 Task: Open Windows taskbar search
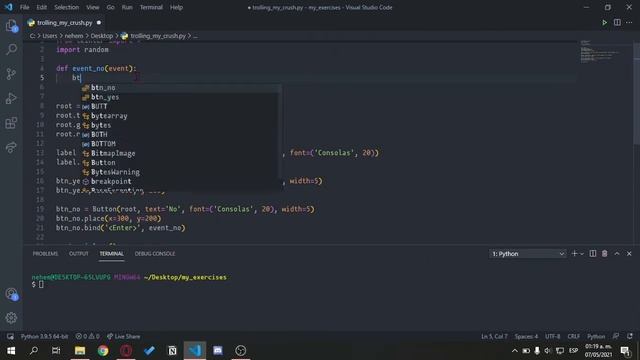34,351
